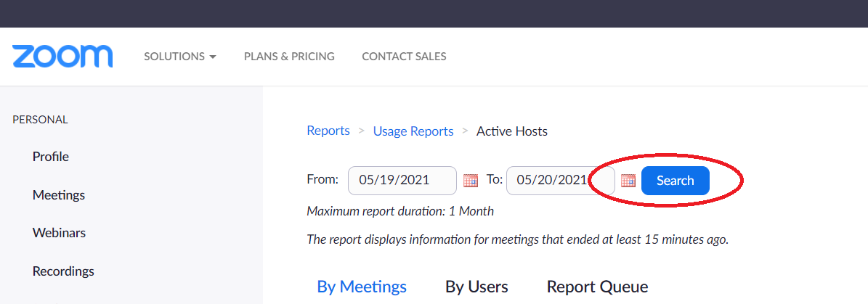Open the To date calendar picker icon
Image resolution: width=868 pixels, height=304 pixels.
click(x=628, y=180)
